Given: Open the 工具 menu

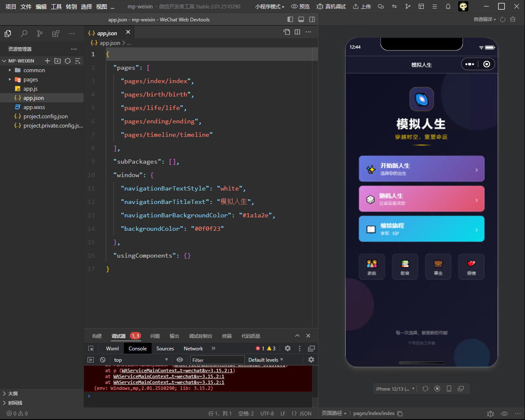Looking at the screenshot, I should pyautogui.click(x=56, y=7).
